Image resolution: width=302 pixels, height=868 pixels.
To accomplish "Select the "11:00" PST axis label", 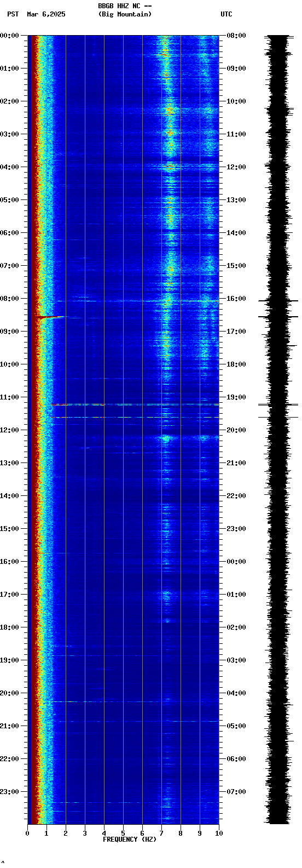I will tap(9, 397).
